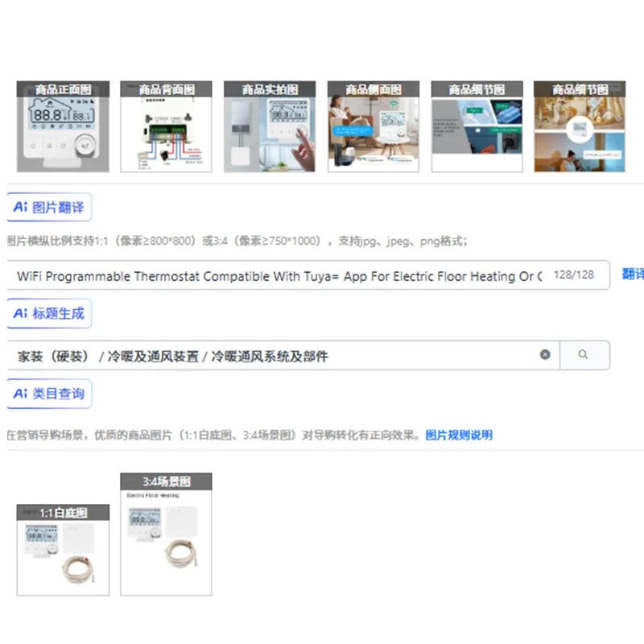Select the 商品侧面图 thumbnail
The image size is (644, 644).
tap(374, 126)
